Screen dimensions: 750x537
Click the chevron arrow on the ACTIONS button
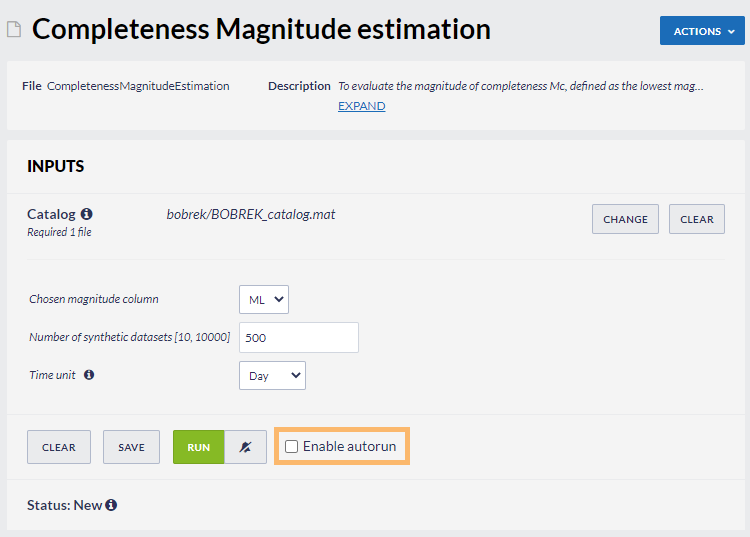(x=731, y=32)
